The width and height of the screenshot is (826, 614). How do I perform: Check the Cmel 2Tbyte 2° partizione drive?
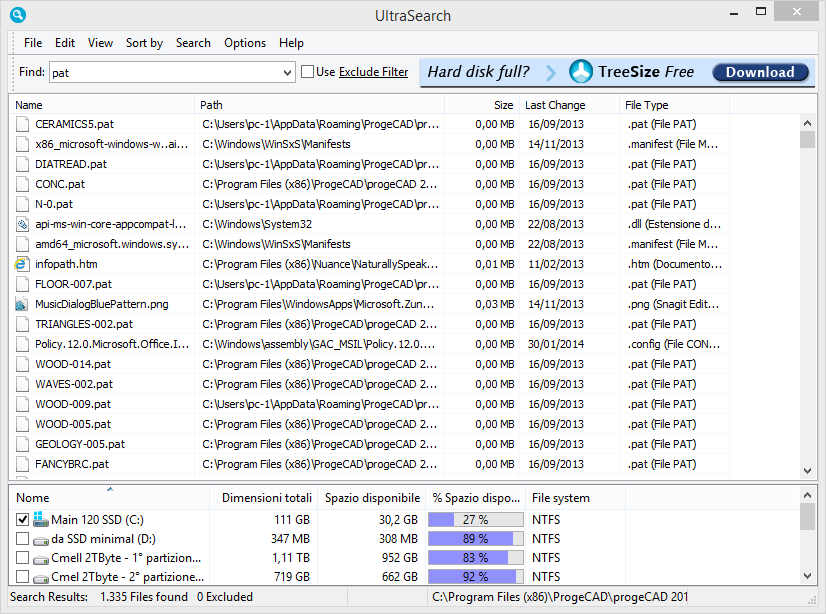pyautogui.click(x=22, y=577)
